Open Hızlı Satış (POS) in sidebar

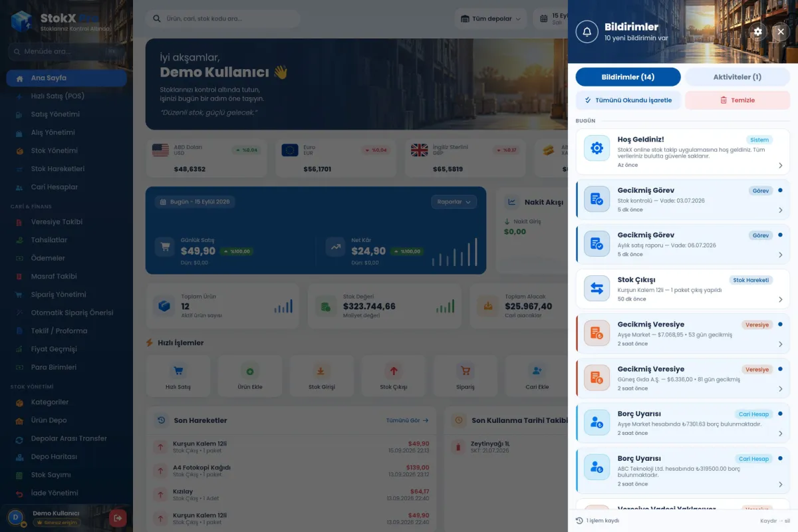[66, 96]
